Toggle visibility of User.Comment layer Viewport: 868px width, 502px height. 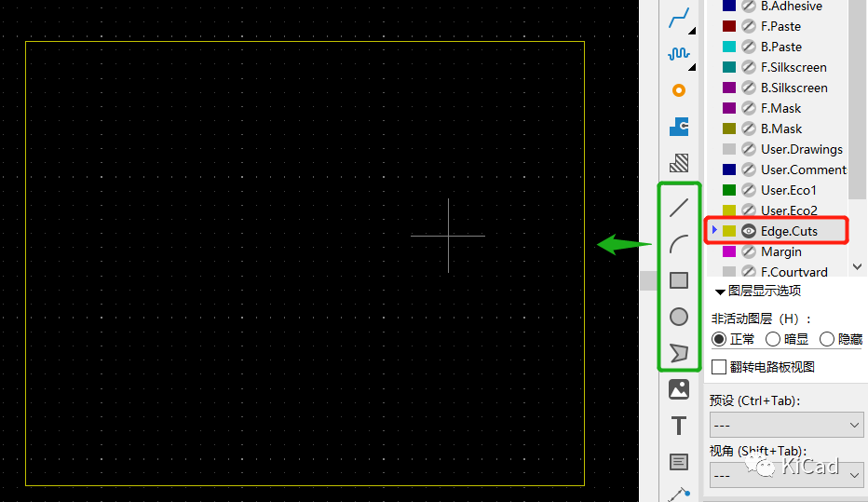coord(749,170)
